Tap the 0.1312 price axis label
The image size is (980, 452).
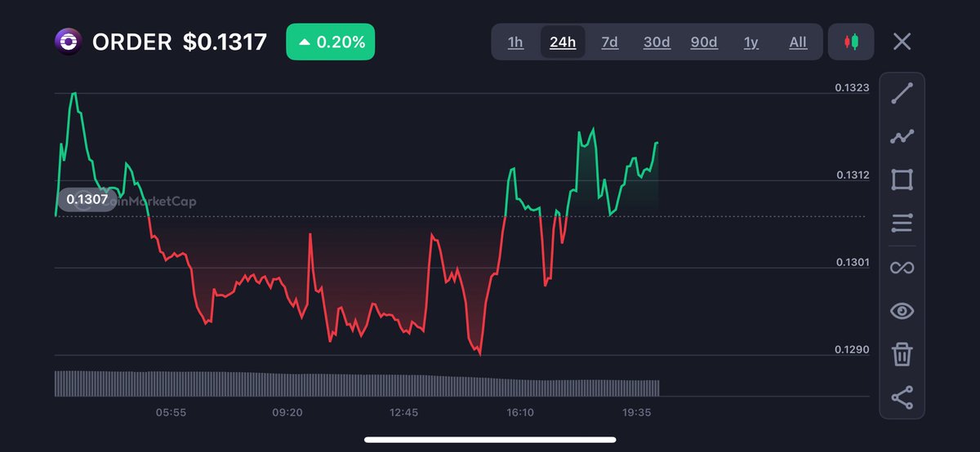pyautogui.click(x=852, y=175)
